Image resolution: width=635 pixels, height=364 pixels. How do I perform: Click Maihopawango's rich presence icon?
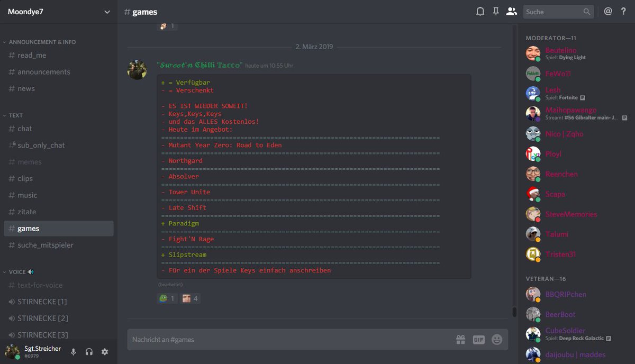click(624, 118)
